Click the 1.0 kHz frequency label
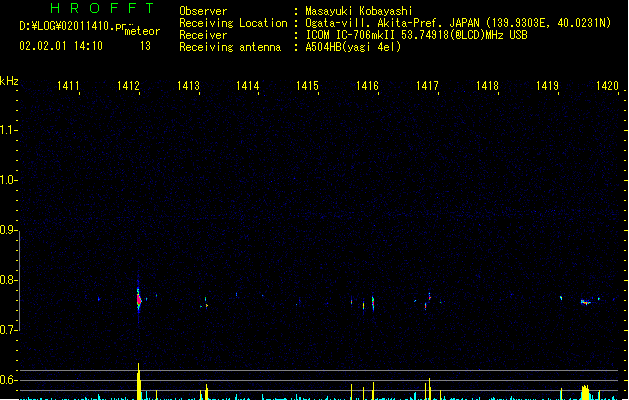The width and height of the screenshot is (629, 400). pyautogui.click(x=8, y=180)
